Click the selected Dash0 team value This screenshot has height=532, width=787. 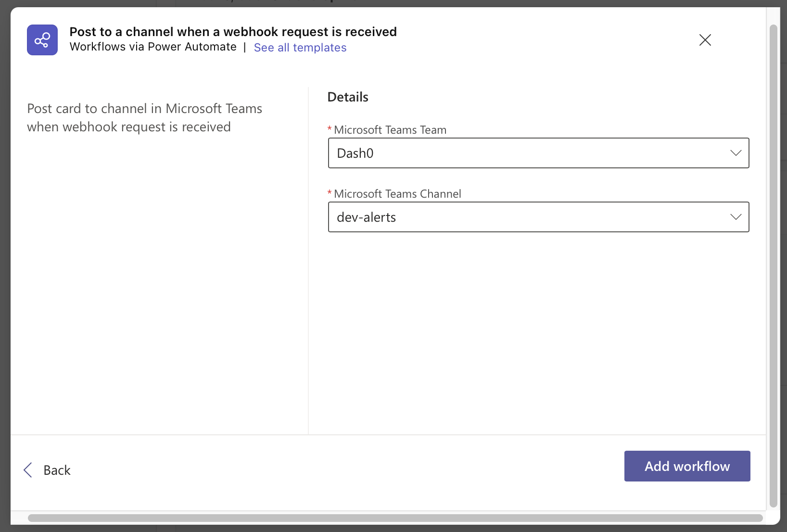355,153
